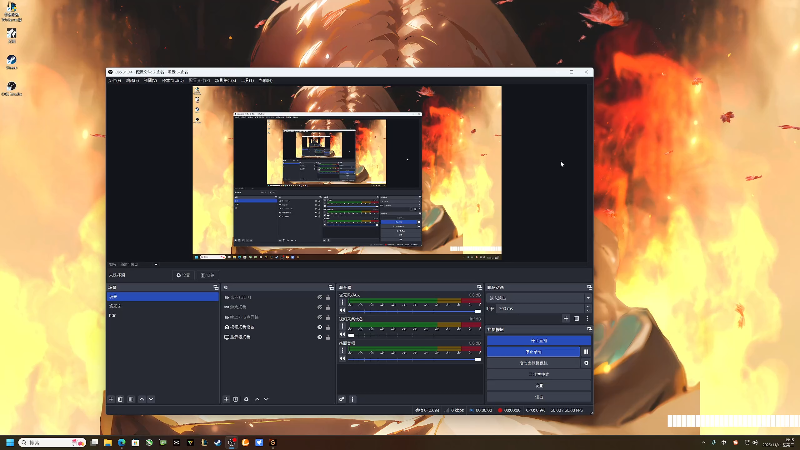Open virtual camera settings gear icon
Image resolution: width=800 pixels, height=450 pixels.
586,363
